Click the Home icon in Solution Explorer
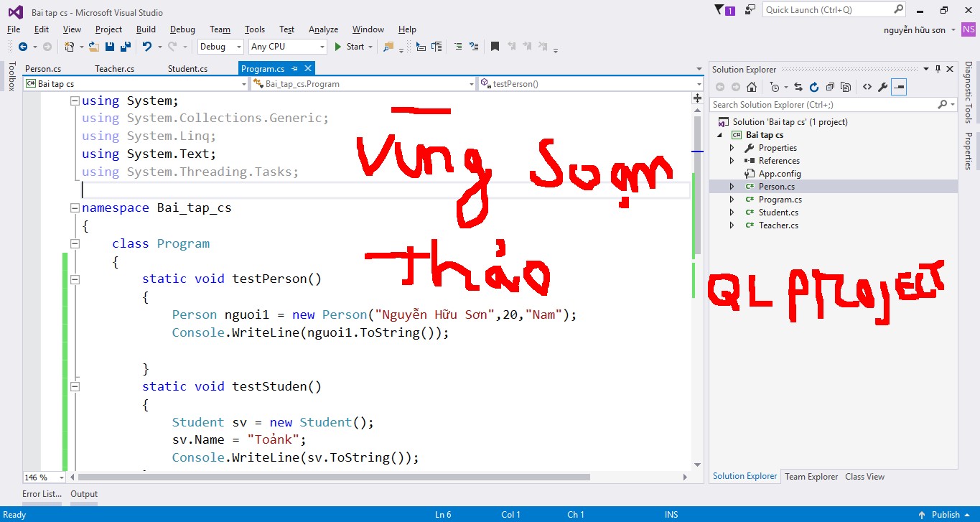 [751, 86]
